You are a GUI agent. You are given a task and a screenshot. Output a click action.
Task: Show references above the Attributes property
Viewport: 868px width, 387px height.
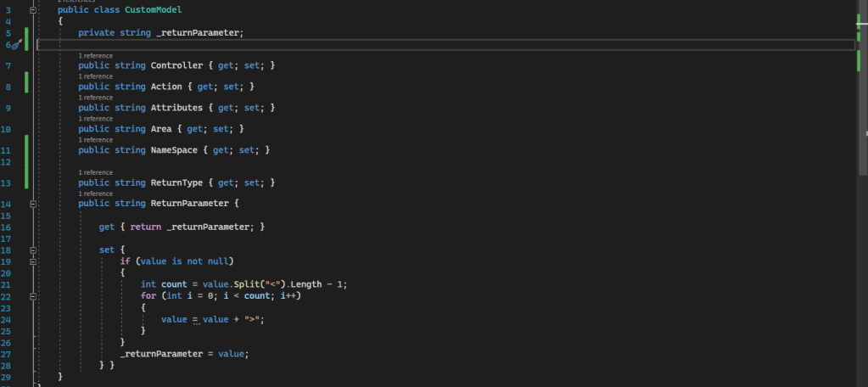tap(95, 98)
